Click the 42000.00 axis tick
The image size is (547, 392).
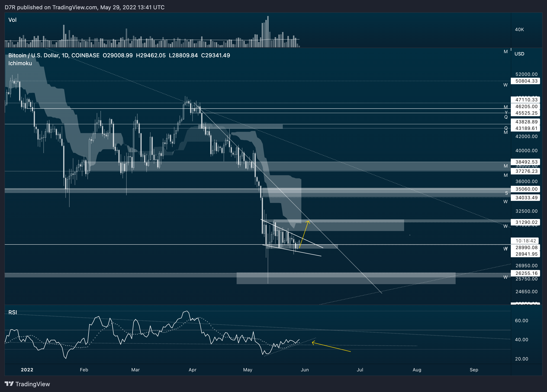point(527,137)
